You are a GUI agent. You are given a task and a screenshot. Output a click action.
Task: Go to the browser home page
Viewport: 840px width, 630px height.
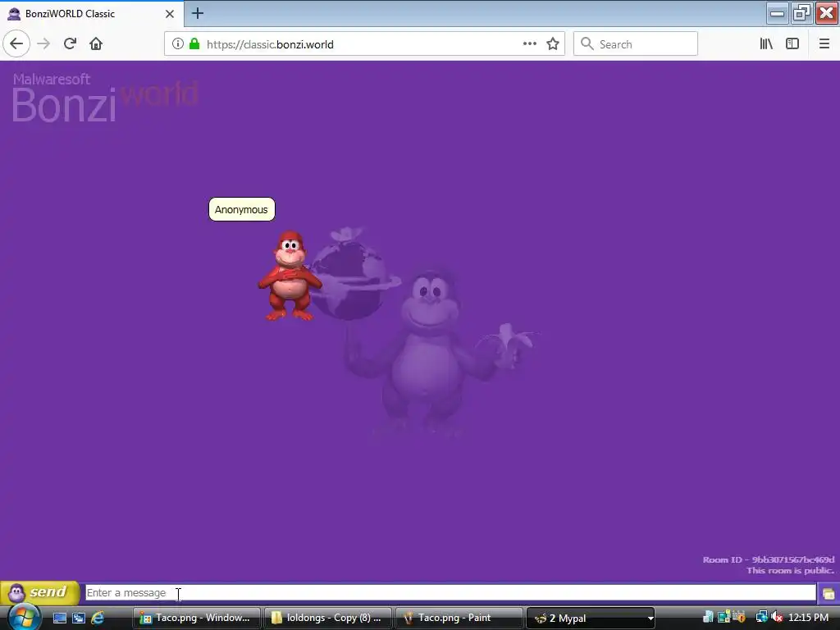[x=96, y=44]
